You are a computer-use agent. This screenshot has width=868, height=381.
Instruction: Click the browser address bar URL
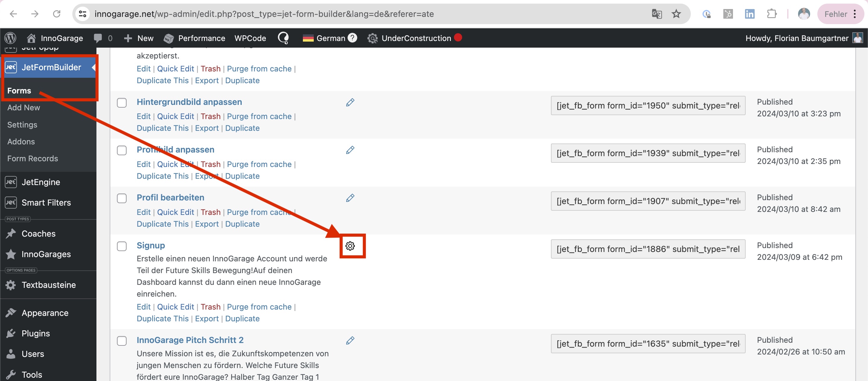click(264, 14)
